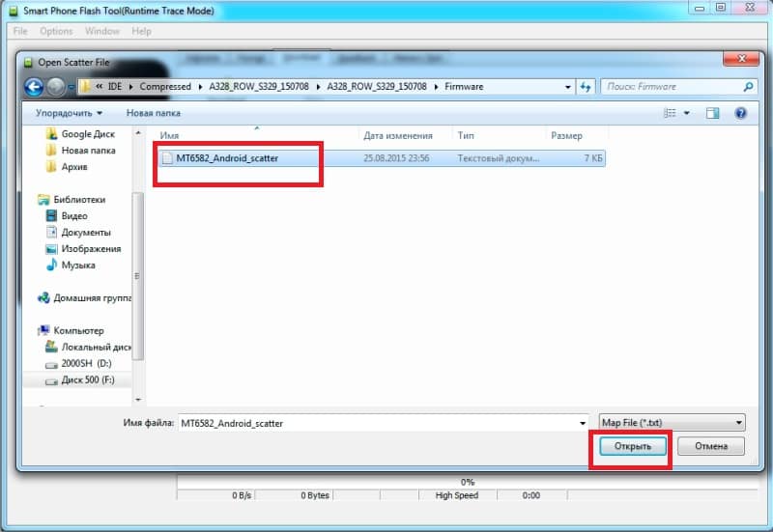Select Диск 500 (F:) drive

(x=80, y=379)
